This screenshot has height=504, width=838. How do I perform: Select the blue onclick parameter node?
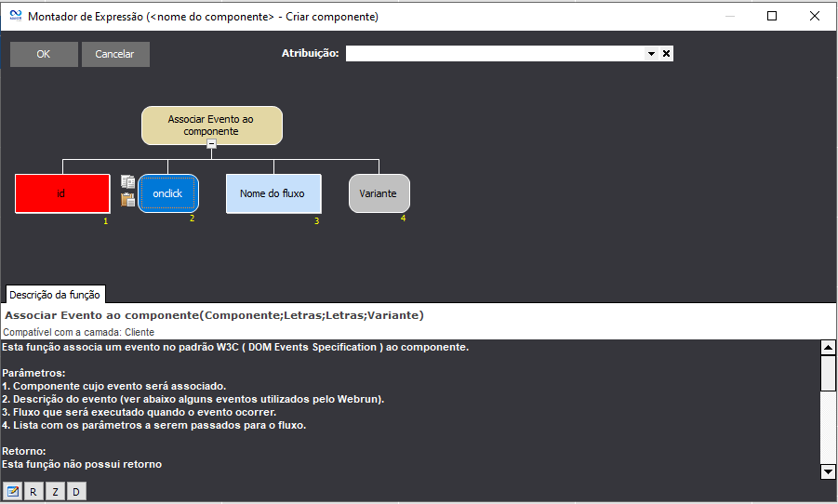tap(168, 193)
